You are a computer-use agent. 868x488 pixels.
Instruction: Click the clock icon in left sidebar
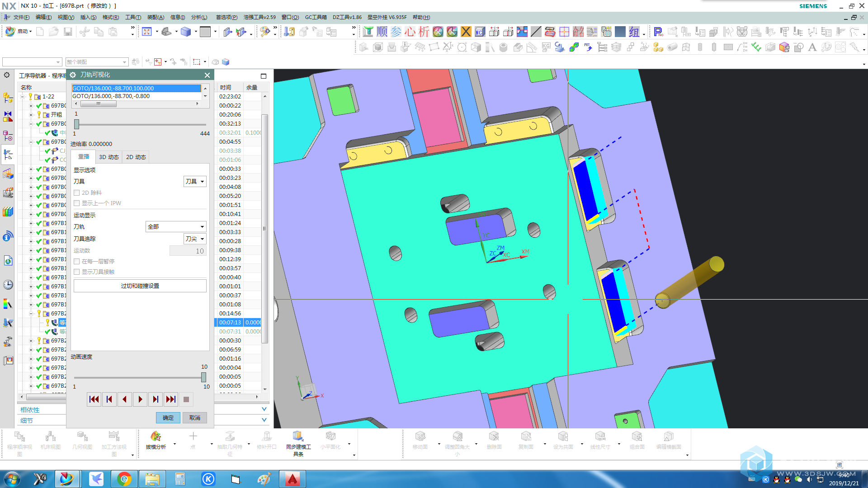click(x=8, y=285)
